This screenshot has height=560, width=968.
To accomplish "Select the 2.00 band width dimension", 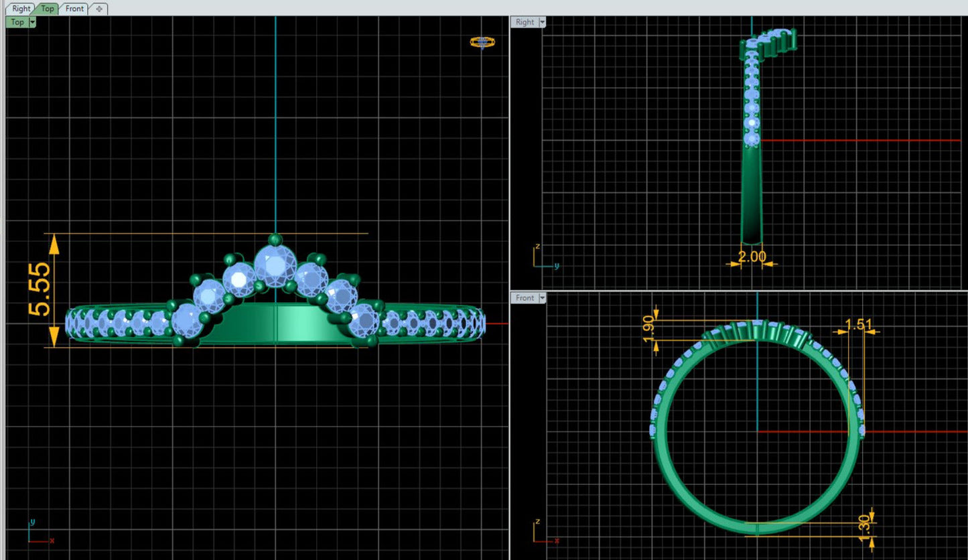I will pyautogui.click(x=751, y=257).
